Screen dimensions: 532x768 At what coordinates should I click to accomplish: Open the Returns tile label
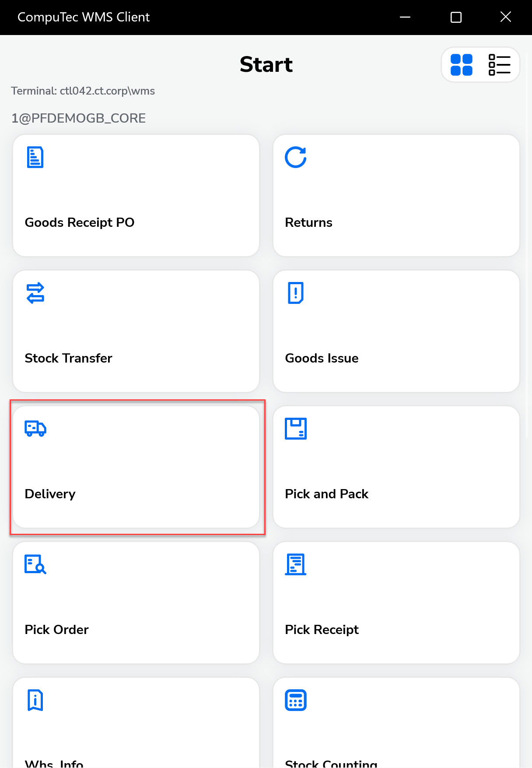click(x=308, y=222)
